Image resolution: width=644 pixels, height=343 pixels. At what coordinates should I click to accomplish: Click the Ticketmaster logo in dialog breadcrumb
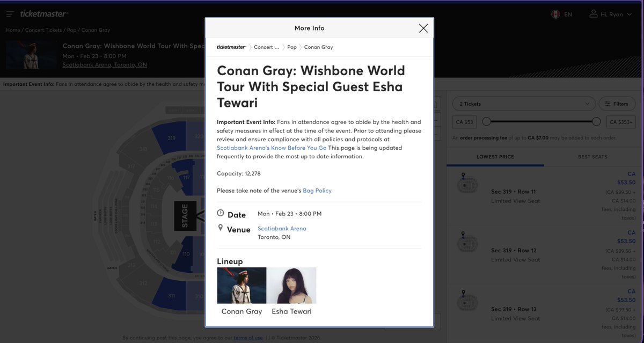pos(231,47)
